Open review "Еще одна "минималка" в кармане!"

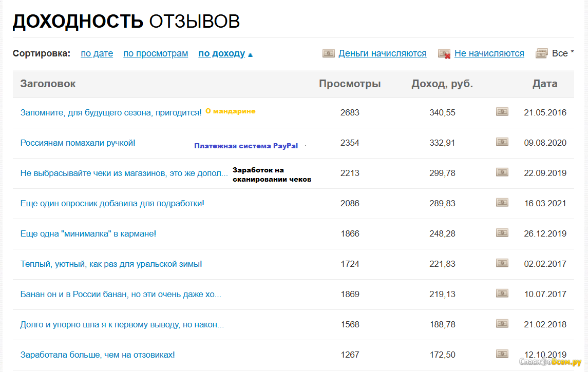click(x=88, y=233)
